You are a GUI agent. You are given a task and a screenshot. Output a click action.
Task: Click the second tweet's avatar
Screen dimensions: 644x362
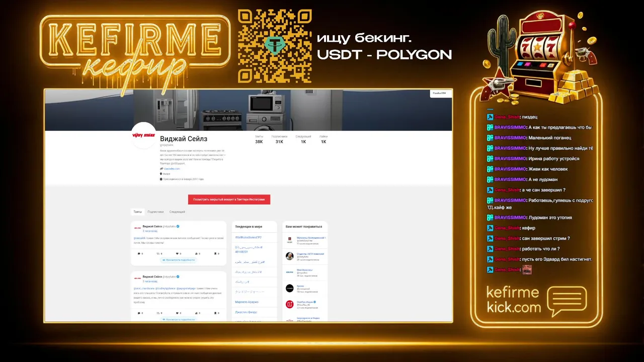tap(137, 278)
